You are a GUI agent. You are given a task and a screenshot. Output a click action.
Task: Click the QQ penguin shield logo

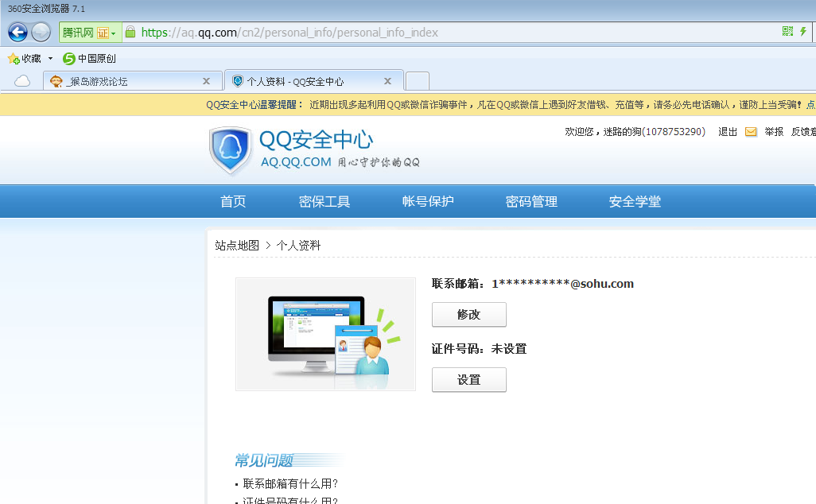click(x=230, y=150)
